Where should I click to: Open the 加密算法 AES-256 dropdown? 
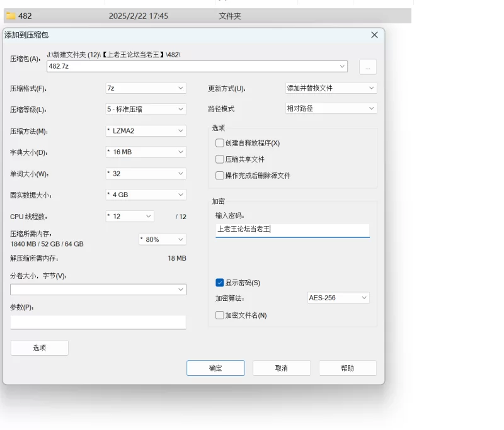(338, 298)
